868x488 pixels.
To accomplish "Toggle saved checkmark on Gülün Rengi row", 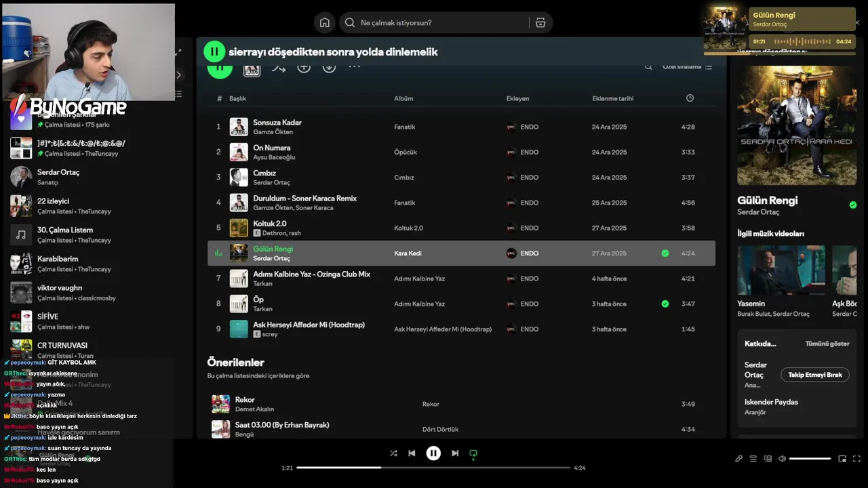I will [x=665, y=253].
